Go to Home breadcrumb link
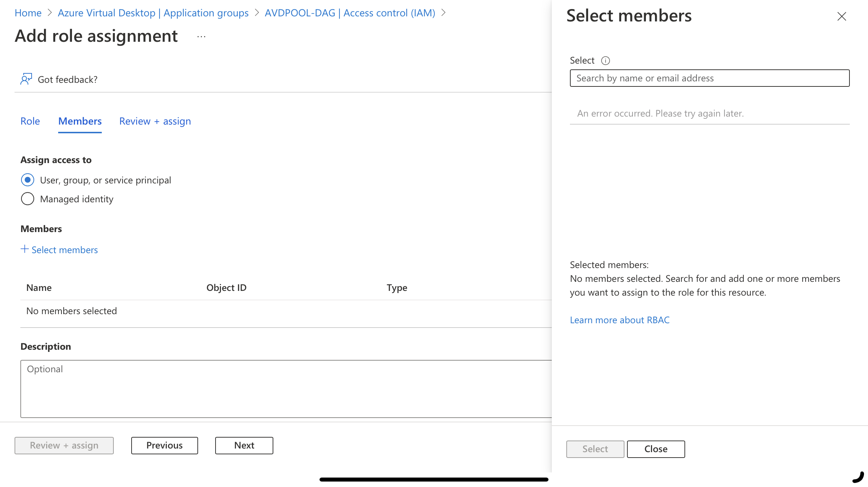Screen dimensions: 868x487 coord(28,13)
